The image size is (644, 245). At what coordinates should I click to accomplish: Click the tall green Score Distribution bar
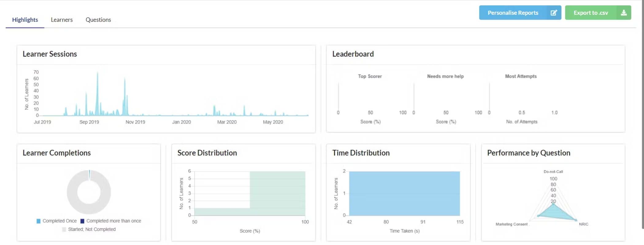tap(278, 194)
